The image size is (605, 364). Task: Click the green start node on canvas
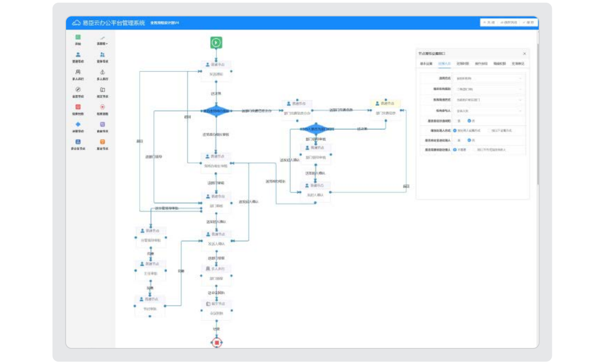coord(216,42)
